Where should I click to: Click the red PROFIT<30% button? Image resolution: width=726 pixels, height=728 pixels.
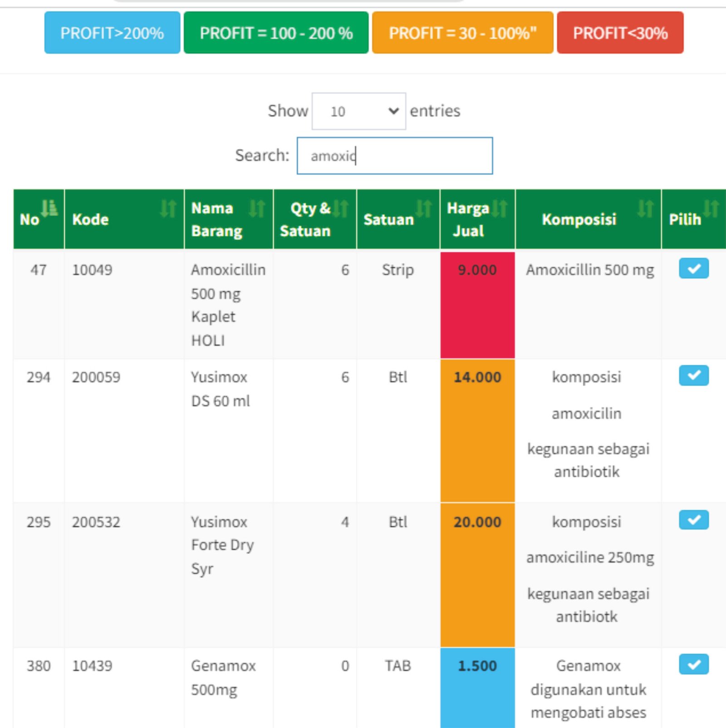click(x=620, y=33)
